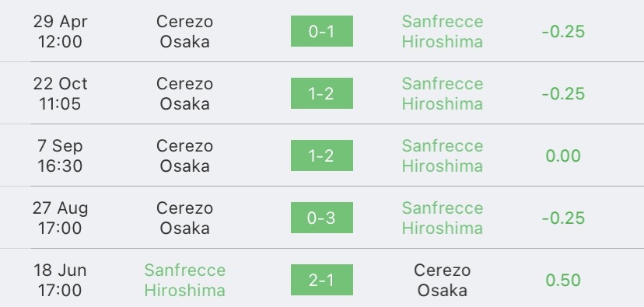Select Sanfrecce Hiroshima in 7 Sep match
Image resolution: width=644 pixels, height=307 pixels.
[x=443, y=156]
